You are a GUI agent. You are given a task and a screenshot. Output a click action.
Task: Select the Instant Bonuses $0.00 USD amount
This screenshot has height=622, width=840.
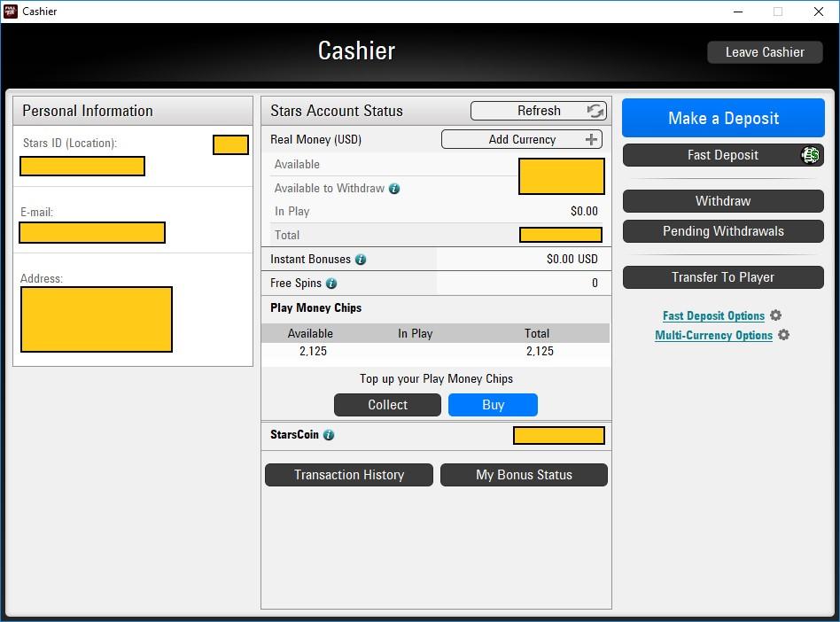coord(572,260)
